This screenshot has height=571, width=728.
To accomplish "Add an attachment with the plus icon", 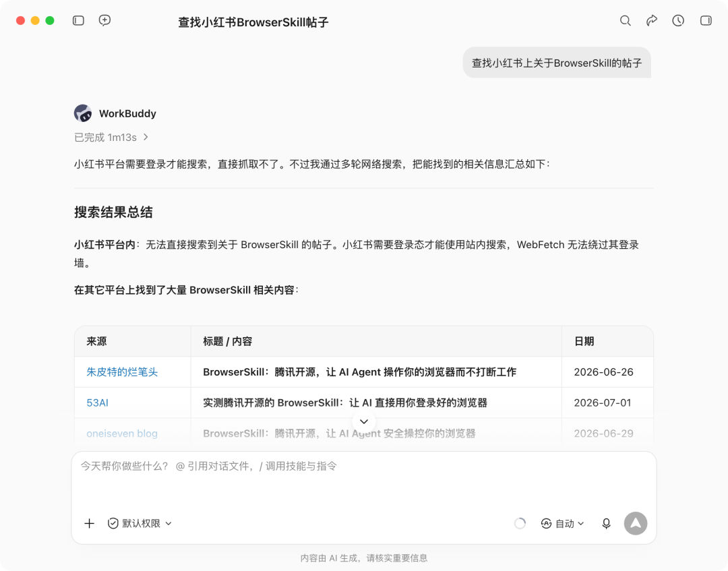I will pyautogui.click(x=89, y=524).
